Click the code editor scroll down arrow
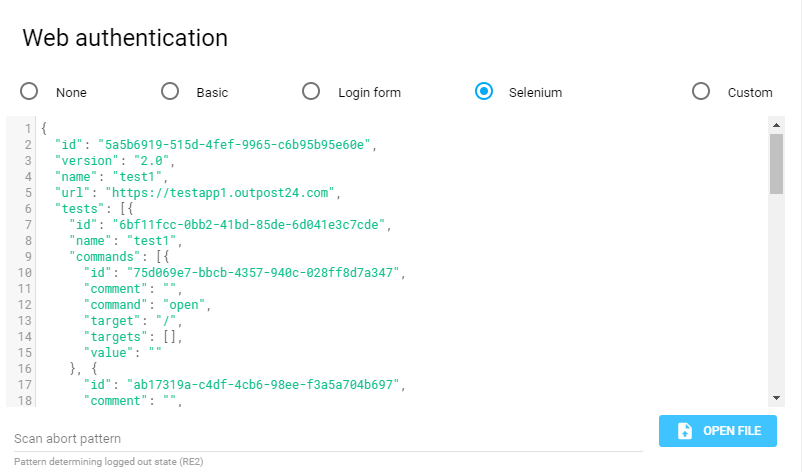Viewport: 802px width, 472px height. tap(776, 398)
